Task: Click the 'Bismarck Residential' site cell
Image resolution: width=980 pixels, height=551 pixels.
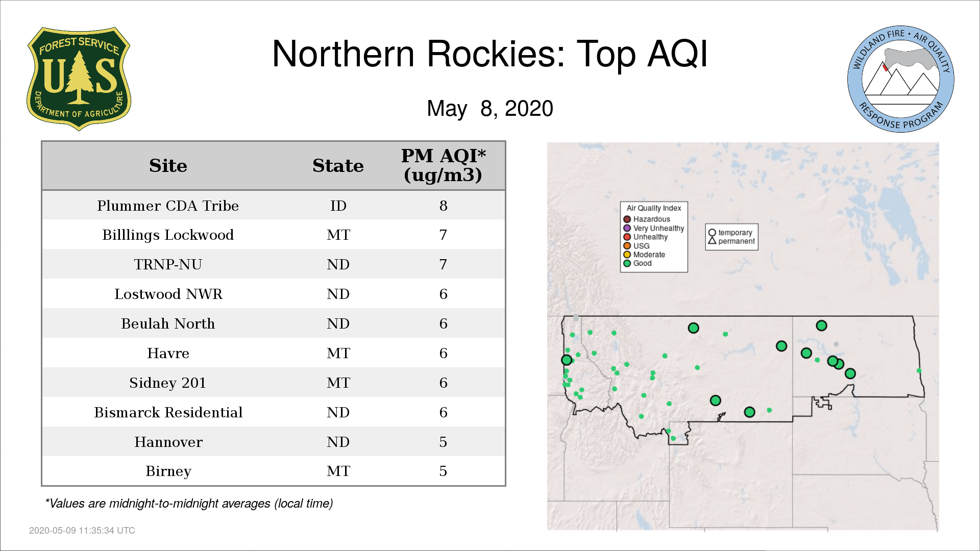Action: (168, 412)
